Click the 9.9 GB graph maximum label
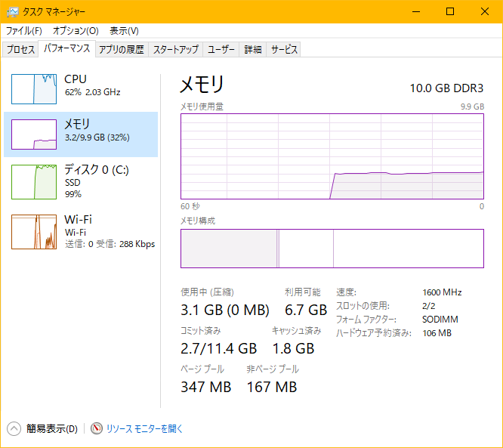 click(472, 107)
